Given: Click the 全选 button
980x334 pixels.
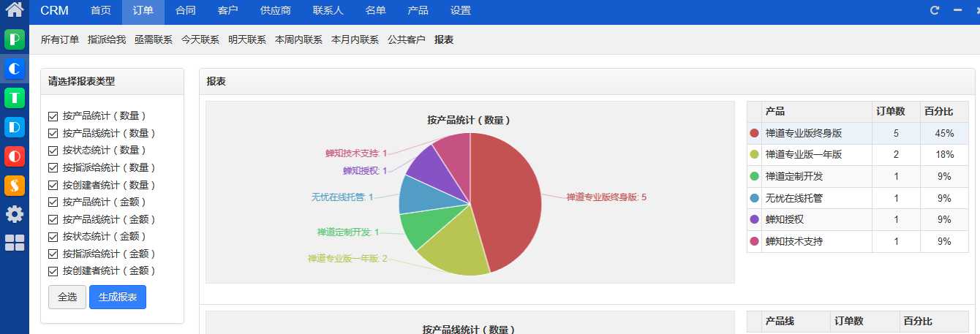Looking at the screenshot, I should [x=67, y=297].
